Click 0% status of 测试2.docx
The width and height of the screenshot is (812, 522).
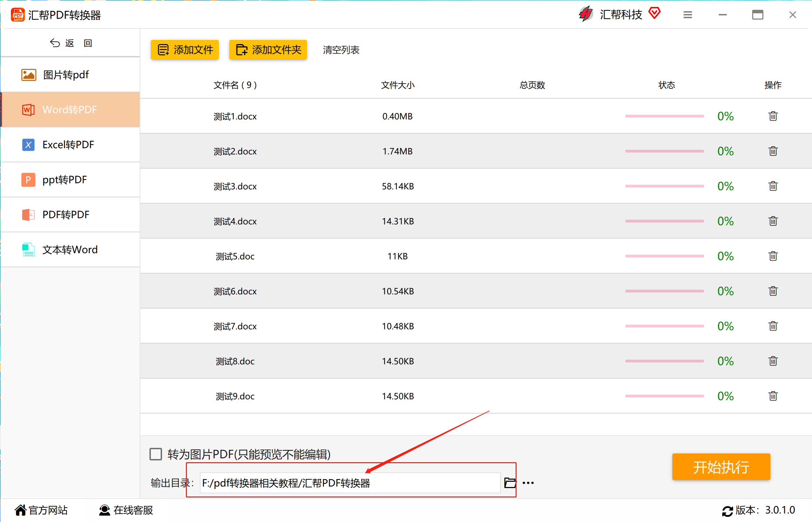[725, 151]
